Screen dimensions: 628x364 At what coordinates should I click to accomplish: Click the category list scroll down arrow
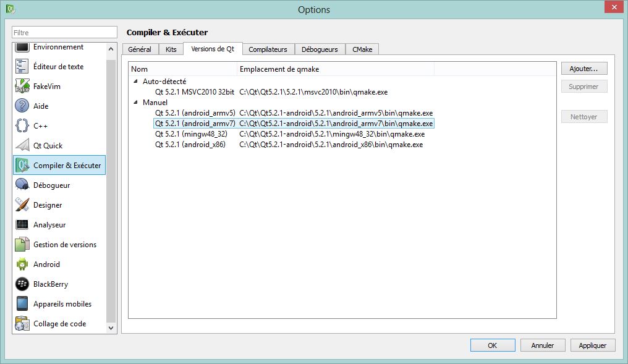click(x=111, y=328)
